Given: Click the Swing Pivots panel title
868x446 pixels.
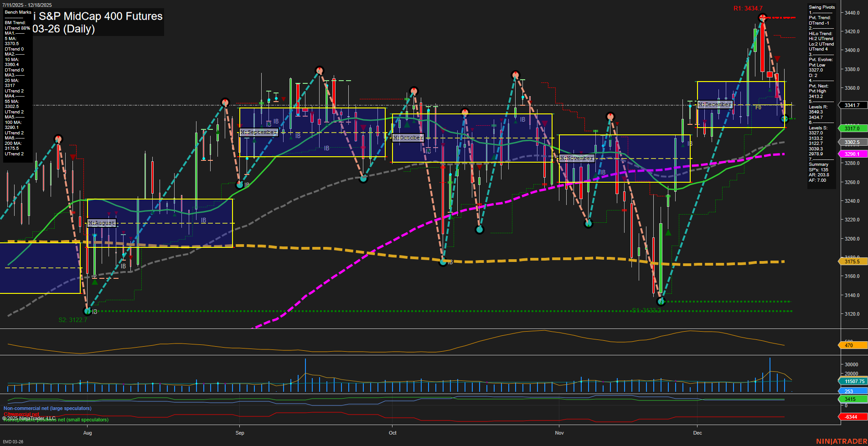Looking at the screenshot, I should (x=821, y=7).
